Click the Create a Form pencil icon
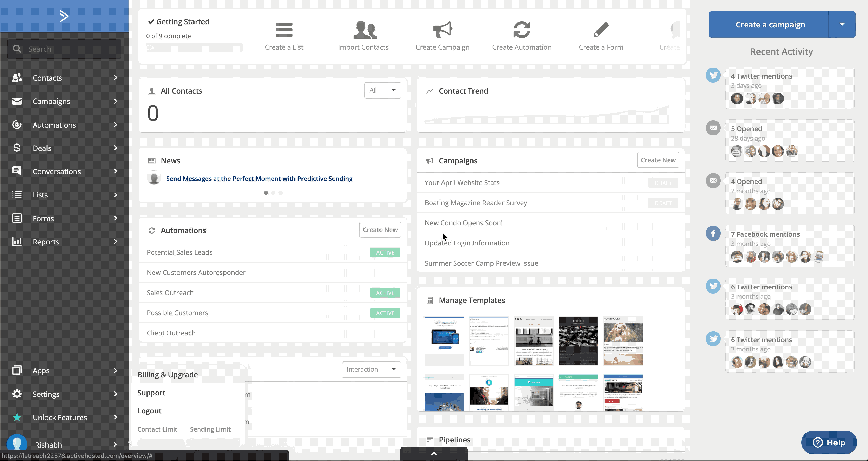Image resolution: width=868 pixels, height=461 pixels. tap(601, 30)
